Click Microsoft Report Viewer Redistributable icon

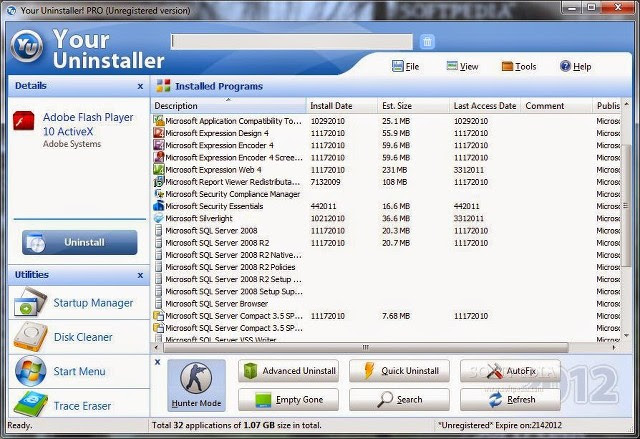coord(158,181)
